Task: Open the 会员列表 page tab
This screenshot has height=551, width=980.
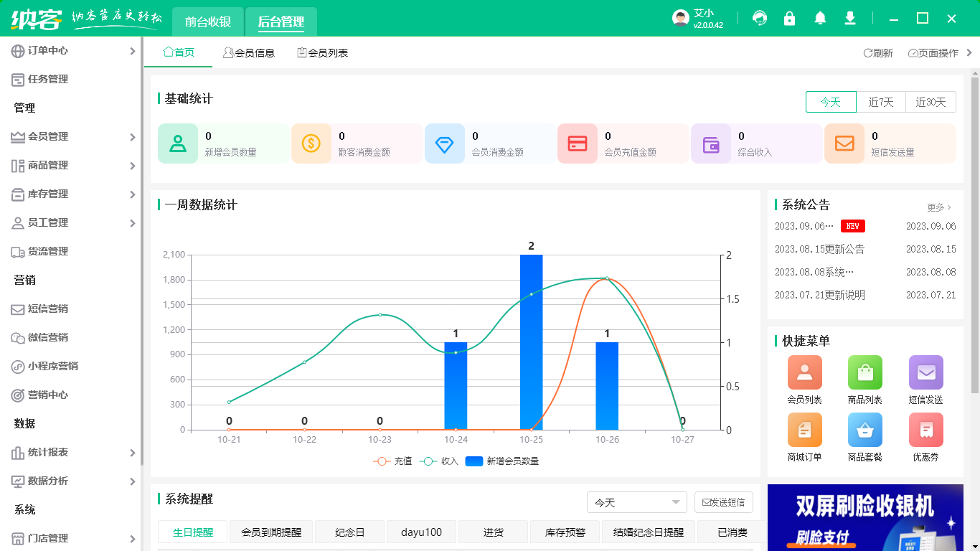Action: pos(323,52)
